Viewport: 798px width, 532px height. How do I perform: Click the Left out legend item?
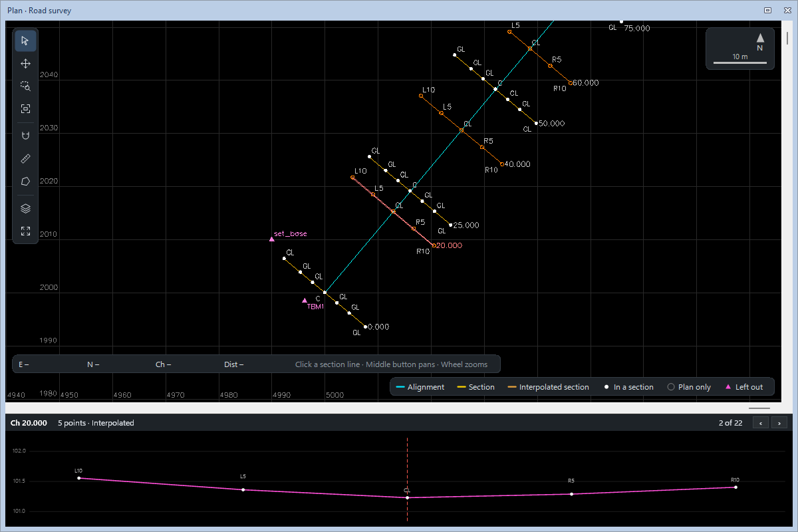[743, 387]
